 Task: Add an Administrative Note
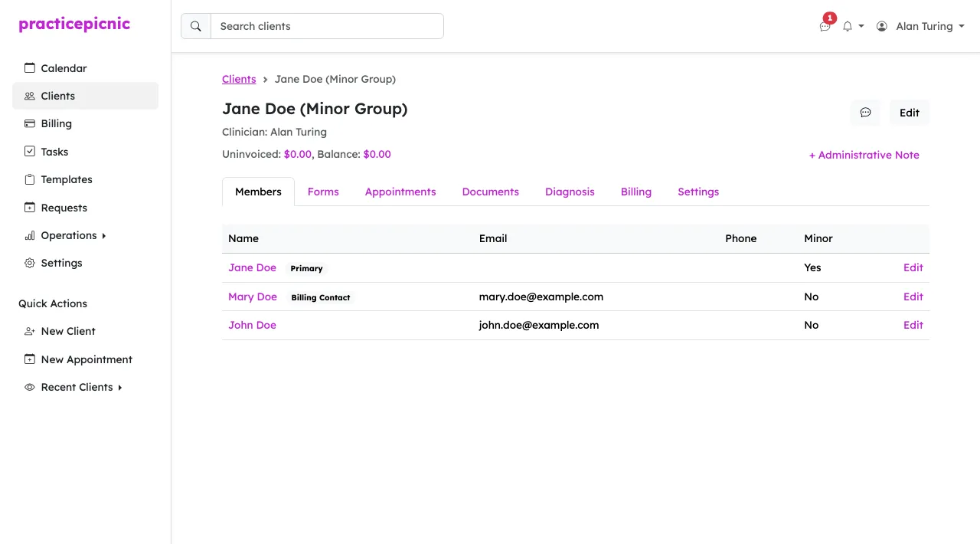[x=864, y=155]
